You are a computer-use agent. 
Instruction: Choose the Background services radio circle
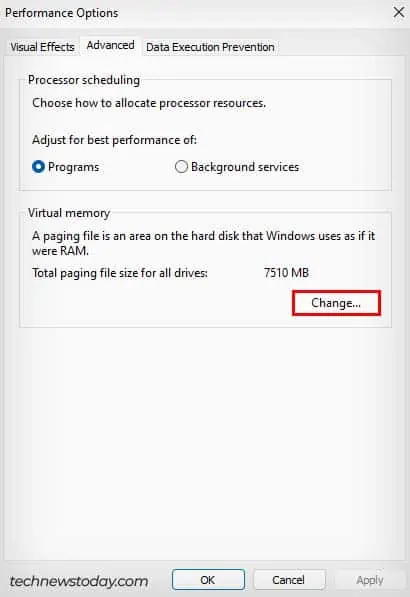(x=181, y=167)
